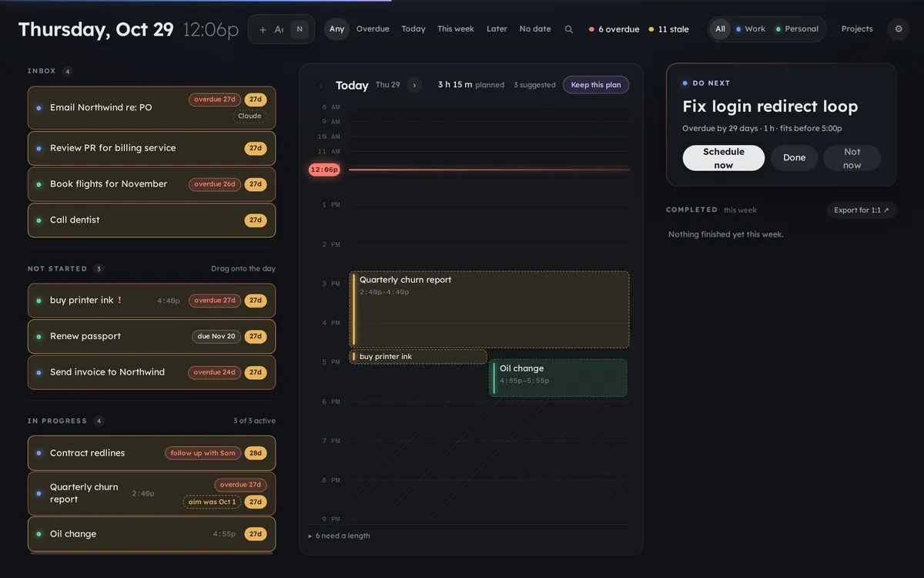Open Book flights for November task
924x578 pixels.
point(152,184)
